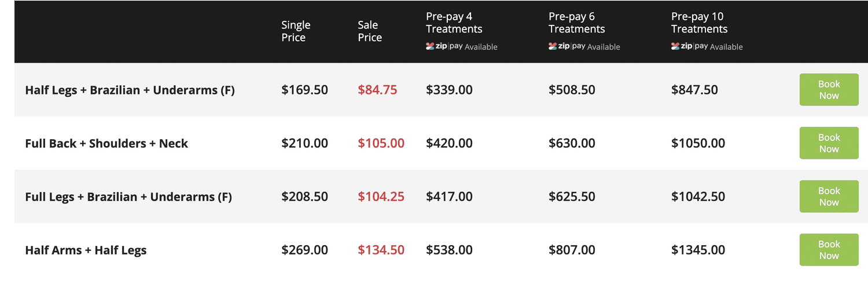Select the Full Back + Shoulders + Neck title
The height and width of the screenshot is (284, 868).
pyautogui.click(x=106, y=143)
